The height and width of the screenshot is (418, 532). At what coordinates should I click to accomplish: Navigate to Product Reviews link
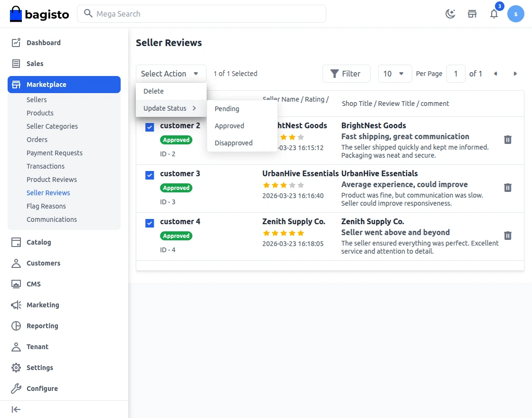(52, 180)
